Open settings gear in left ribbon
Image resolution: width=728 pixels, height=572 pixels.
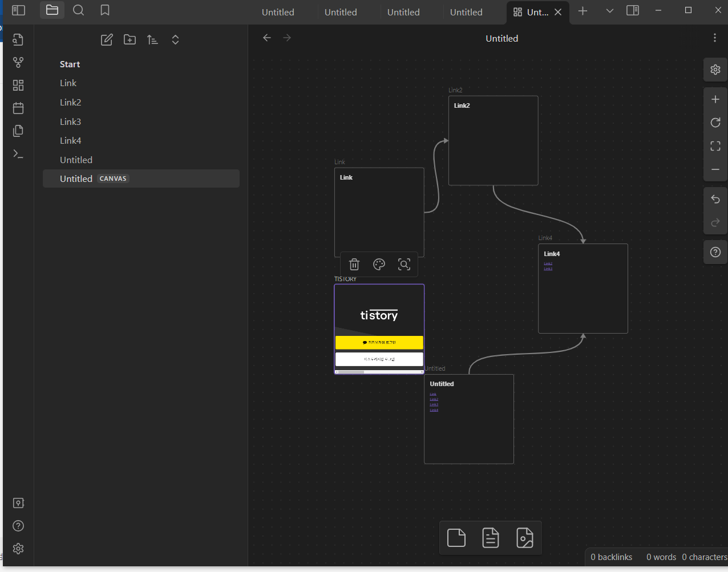18,549
